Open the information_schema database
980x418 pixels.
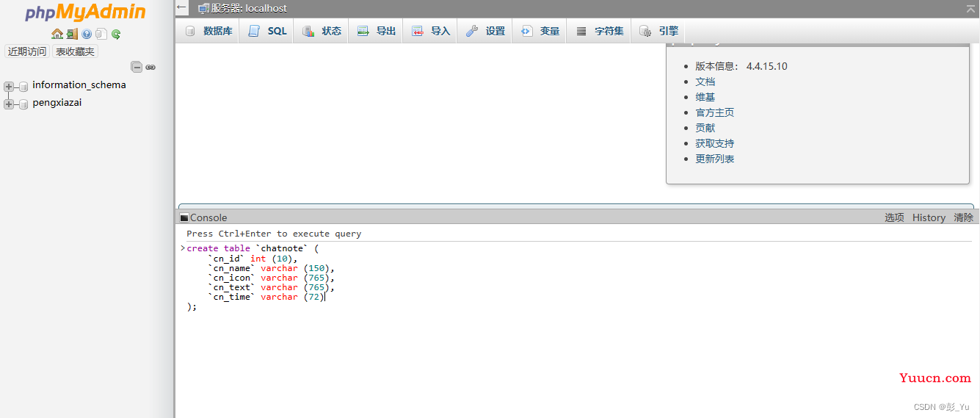[79, 84]
